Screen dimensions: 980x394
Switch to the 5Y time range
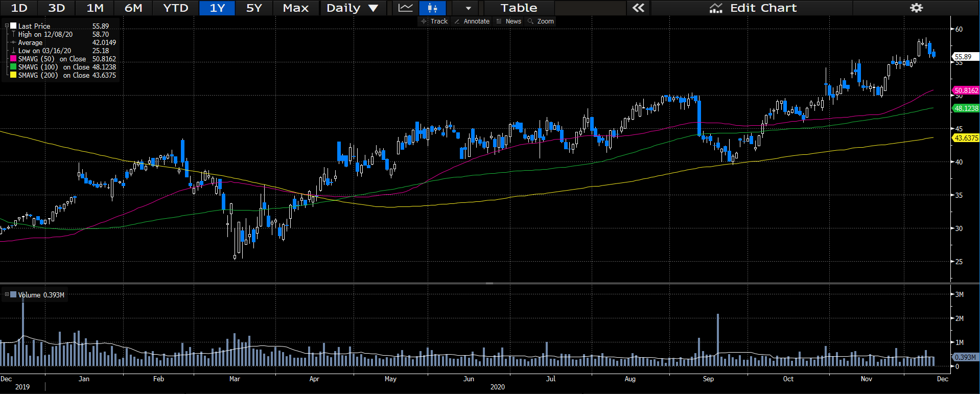point(254,8)
